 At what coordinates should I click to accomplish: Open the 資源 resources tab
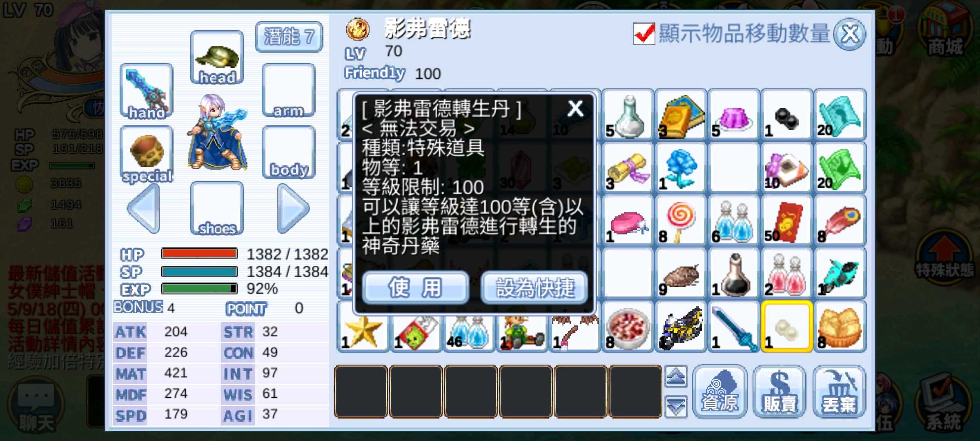coord(719,392)
